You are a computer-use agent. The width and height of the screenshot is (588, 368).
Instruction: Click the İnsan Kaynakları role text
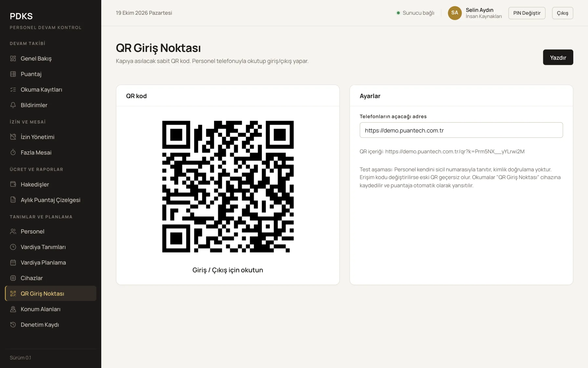(484, 16)
